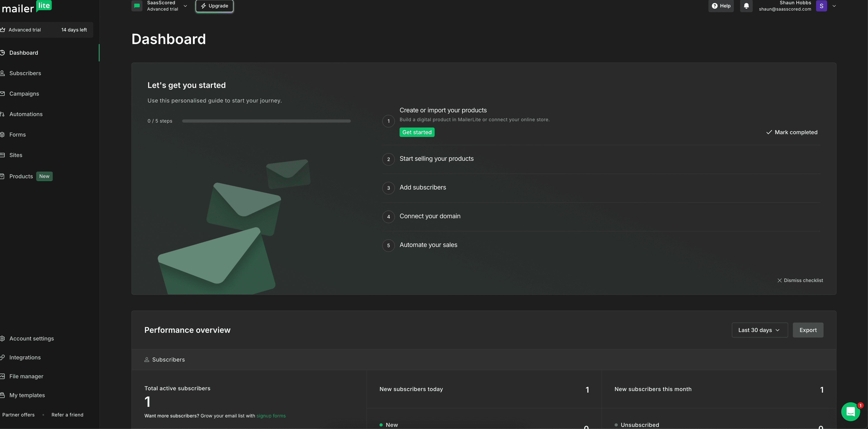
Task: Expand the SaasScored workspace switcher
Action: pyautogui.click(x=185, y=6)
